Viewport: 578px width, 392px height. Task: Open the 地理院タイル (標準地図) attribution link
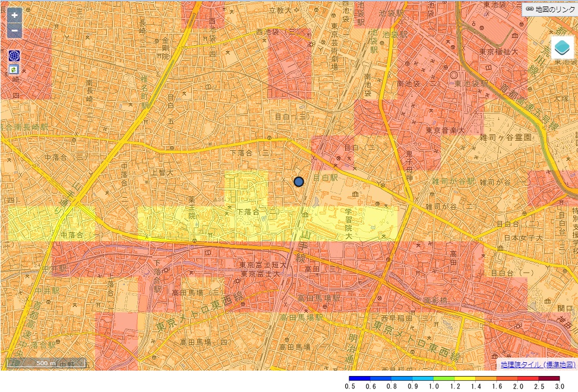tap(538, 364)
